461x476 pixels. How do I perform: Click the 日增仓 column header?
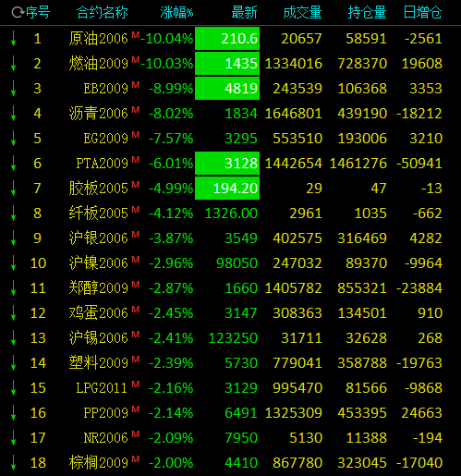[422, 13]
